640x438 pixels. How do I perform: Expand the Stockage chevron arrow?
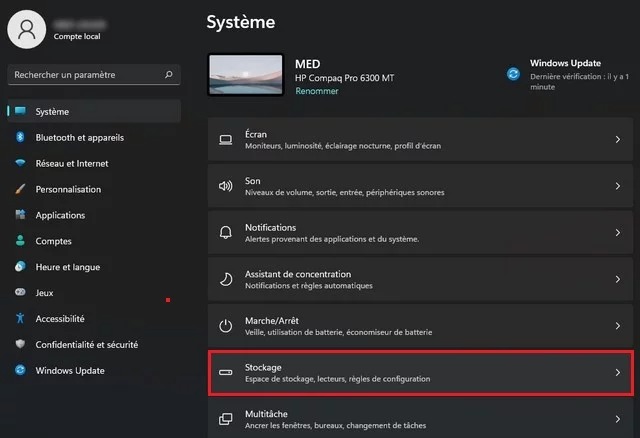(x=617, y=373)
